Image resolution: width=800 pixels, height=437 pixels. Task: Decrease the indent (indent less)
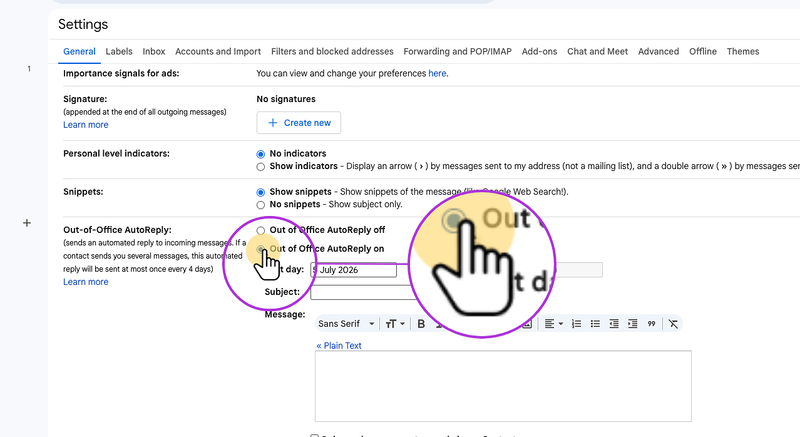[x=614, y=324]
